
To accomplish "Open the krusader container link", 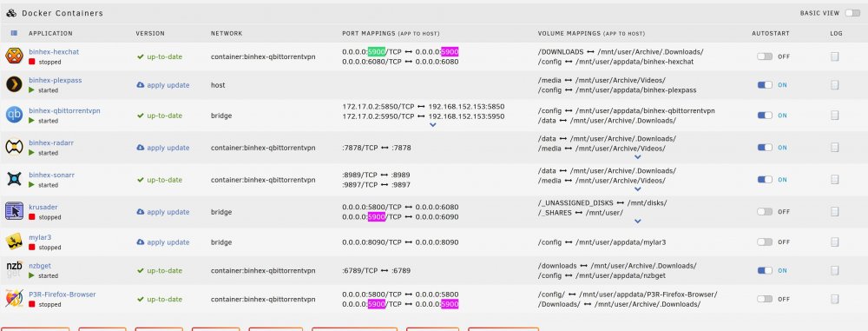I will (43, 207).
